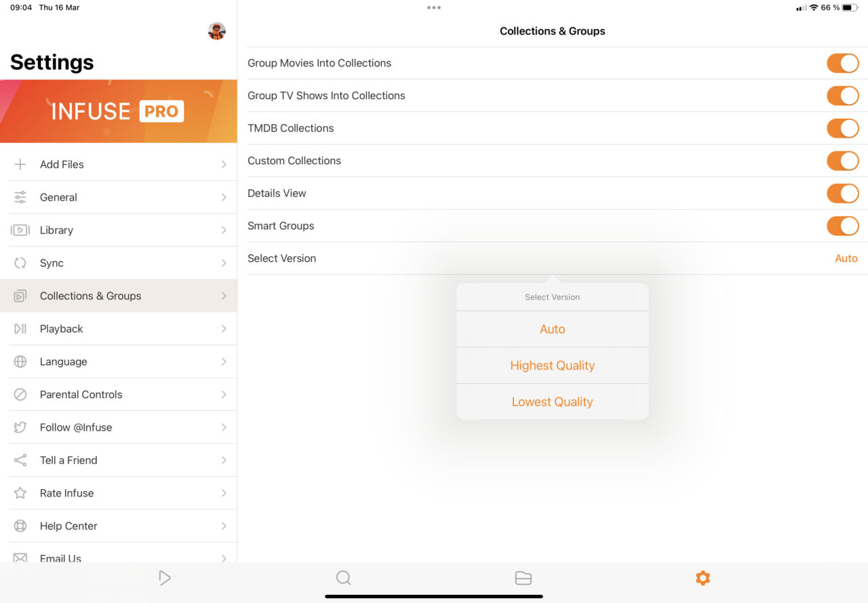Turn off Custom Collections switch
868x603 pixels.
pyautogui.click(x=843, y=161)
